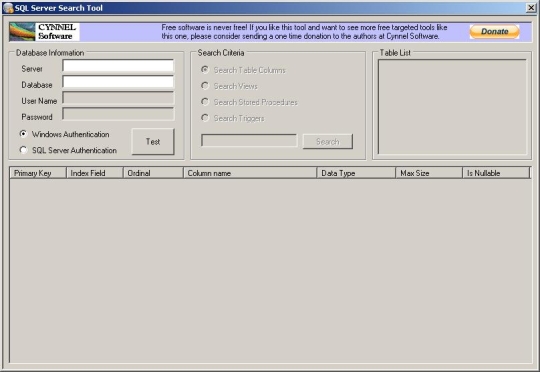Viewport: 540px width, 372px height.
Task: Focus the Database input field
Action: click(118, 82)
